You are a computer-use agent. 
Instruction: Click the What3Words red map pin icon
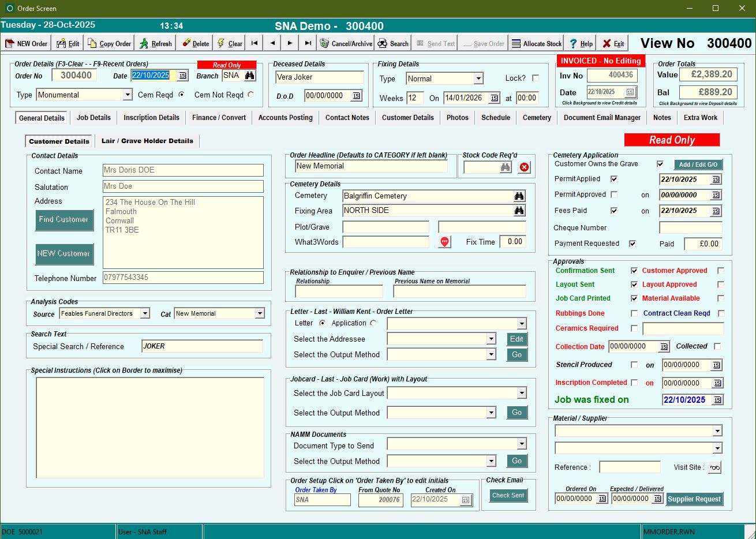pyautogui.click(x=444, y=242)
